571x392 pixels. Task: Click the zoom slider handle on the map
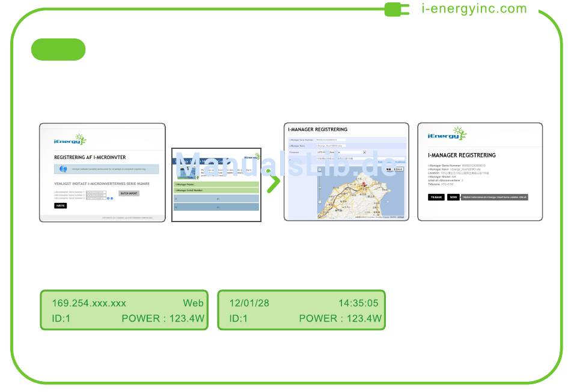(x=320, y=188)
